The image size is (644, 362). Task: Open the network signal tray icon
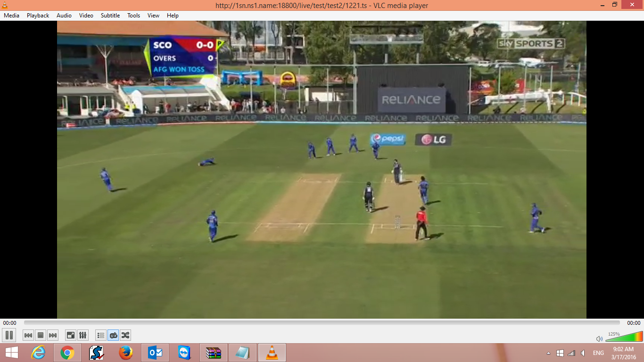click(x=571, y=353)
